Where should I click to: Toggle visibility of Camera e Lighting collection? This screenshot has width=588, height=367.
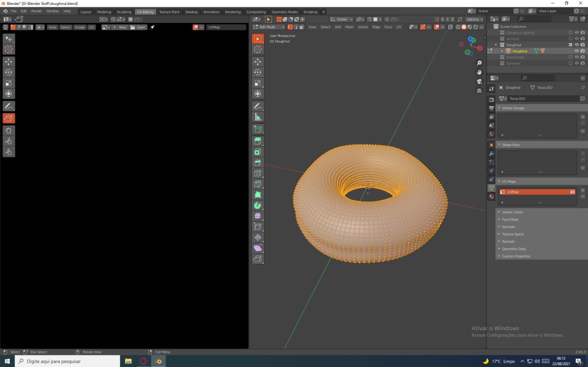(577, 33)
